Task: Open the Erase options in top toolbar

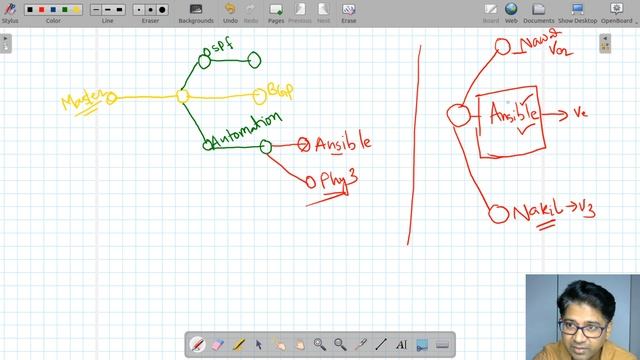Action: pyautogui.click(x=349, y=13)
